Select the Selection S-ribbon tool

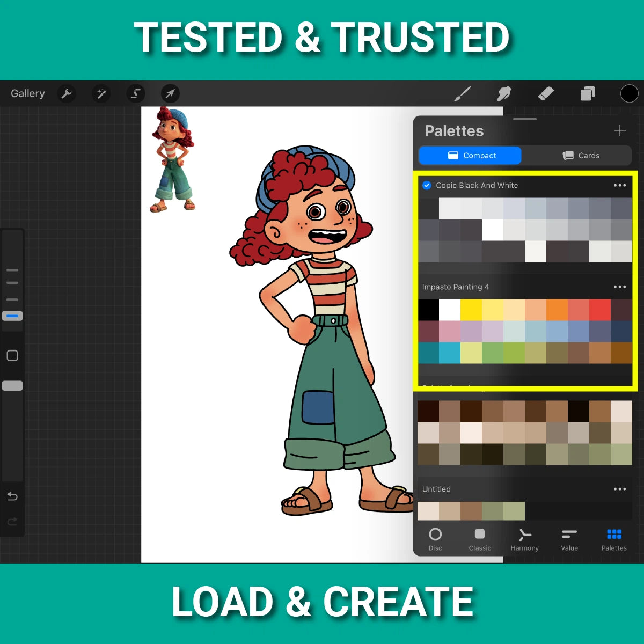point(136,94)
